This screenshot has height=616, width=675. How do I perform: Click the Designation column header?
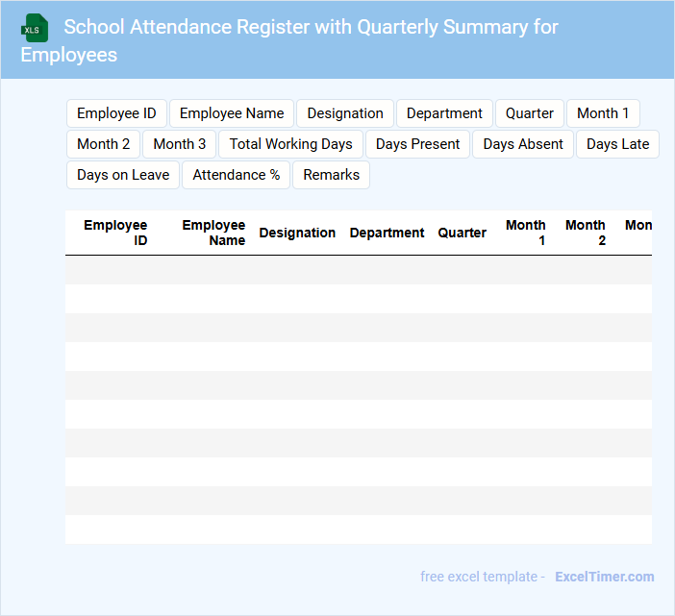[x=297, y=233]
